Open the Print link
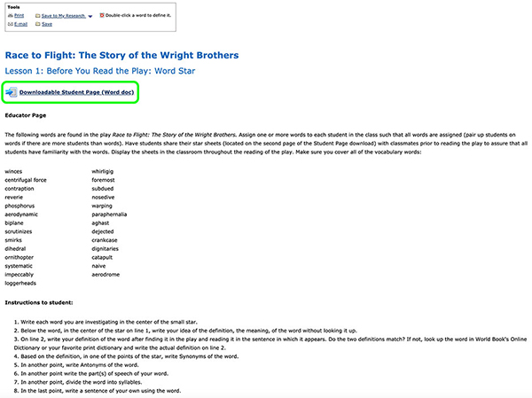532x398 pixels. click(x=19, y=16)
